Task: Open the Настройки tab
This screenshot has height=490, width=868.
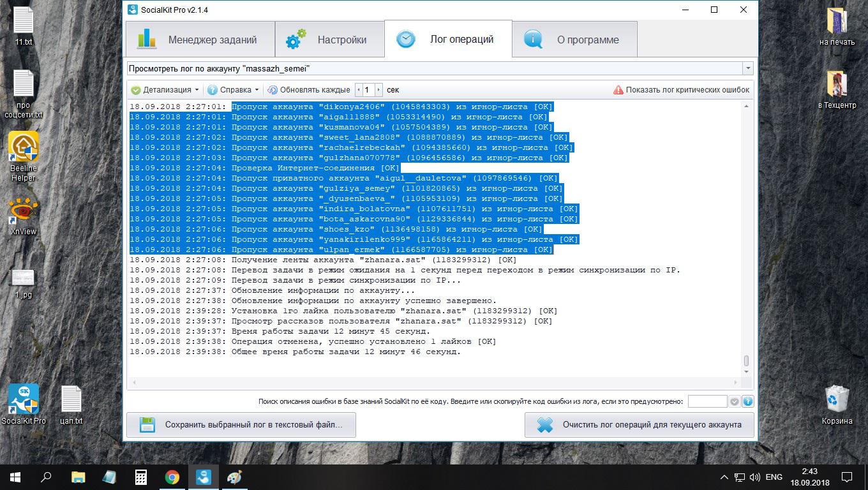Action: [x=329, y=40]
